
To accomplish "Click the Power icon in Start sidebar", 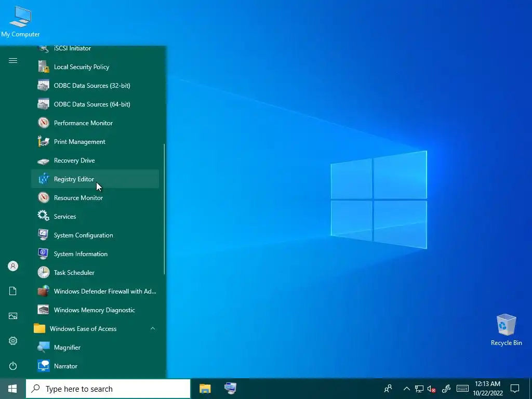I will (13, 366).
